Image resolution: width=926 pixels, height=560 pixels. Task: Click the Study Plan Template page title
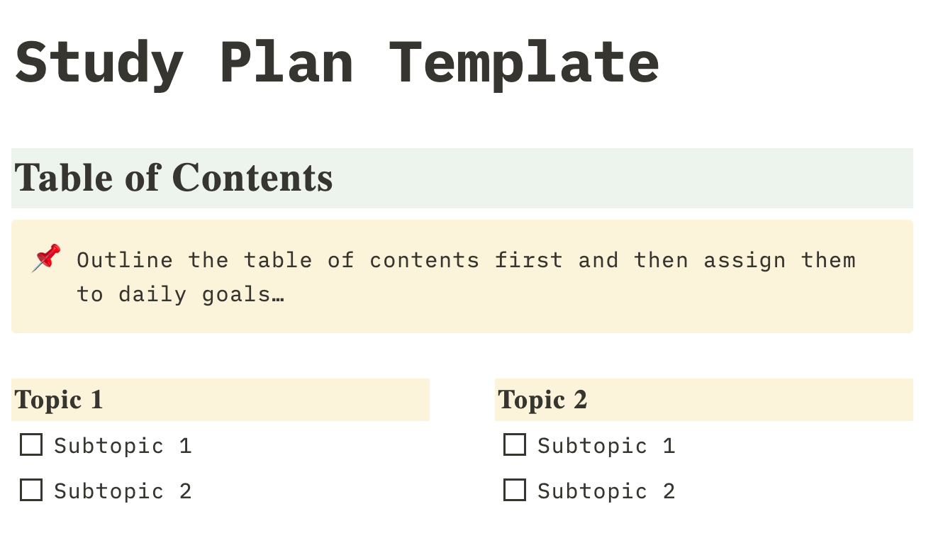(x=337, y=62)
